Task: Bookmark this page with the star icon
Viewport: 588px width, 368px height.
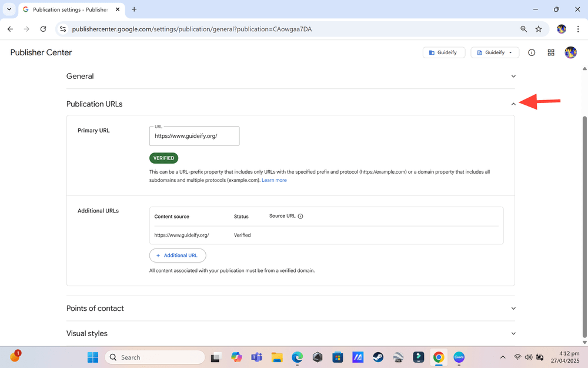Action: pos(539,29)
